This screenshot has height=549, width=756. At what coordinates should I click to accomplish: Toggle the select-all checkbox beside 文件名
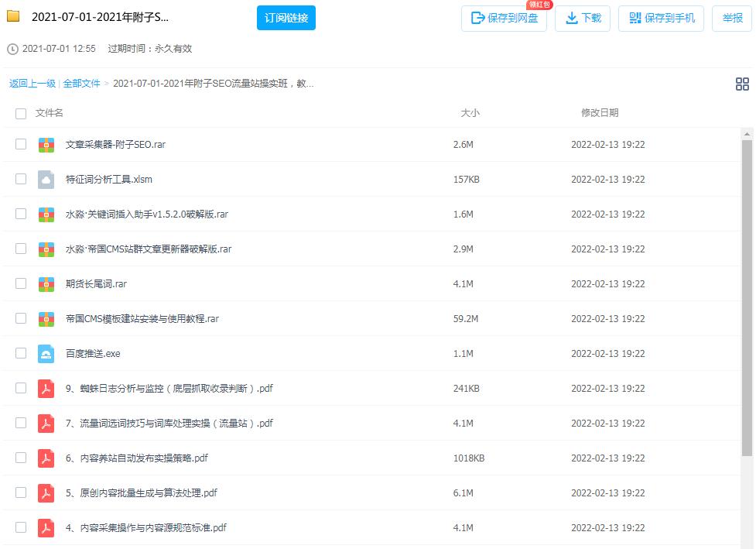21,114
